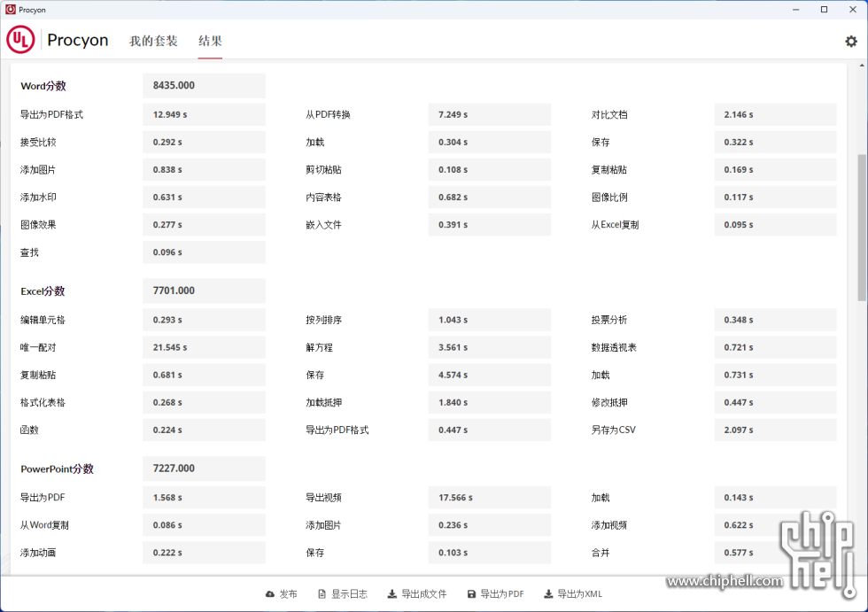Select the PowerPoint score value 7227.000
Screen dimensions: 868x612
(204, 469)
